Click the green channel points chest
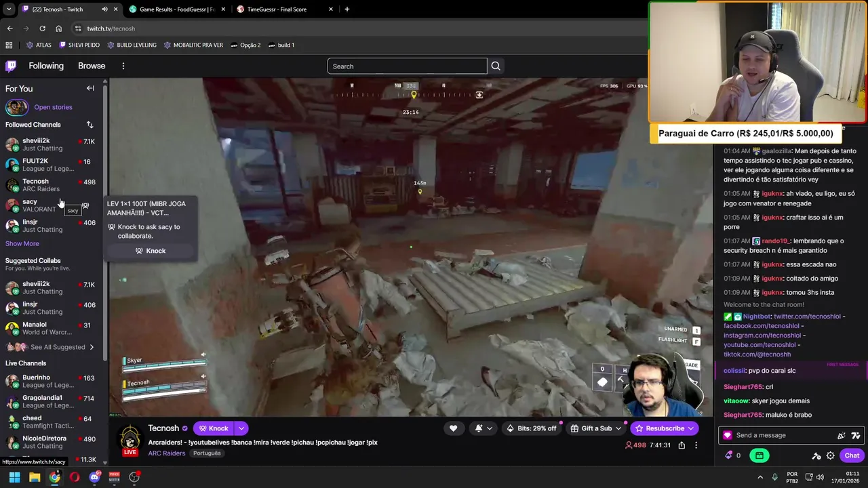 [759, 455]
